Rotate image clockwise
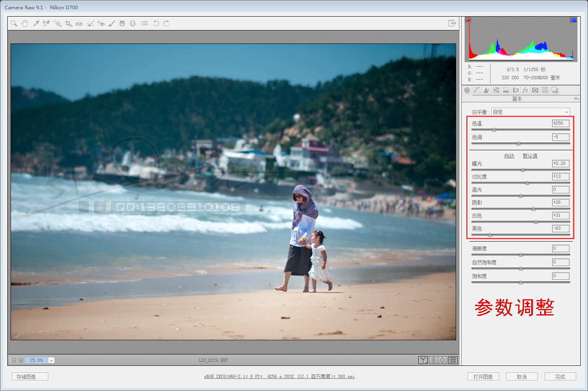Screen dimensions: 588x391 pyautogui.click(x=166, y=24)
